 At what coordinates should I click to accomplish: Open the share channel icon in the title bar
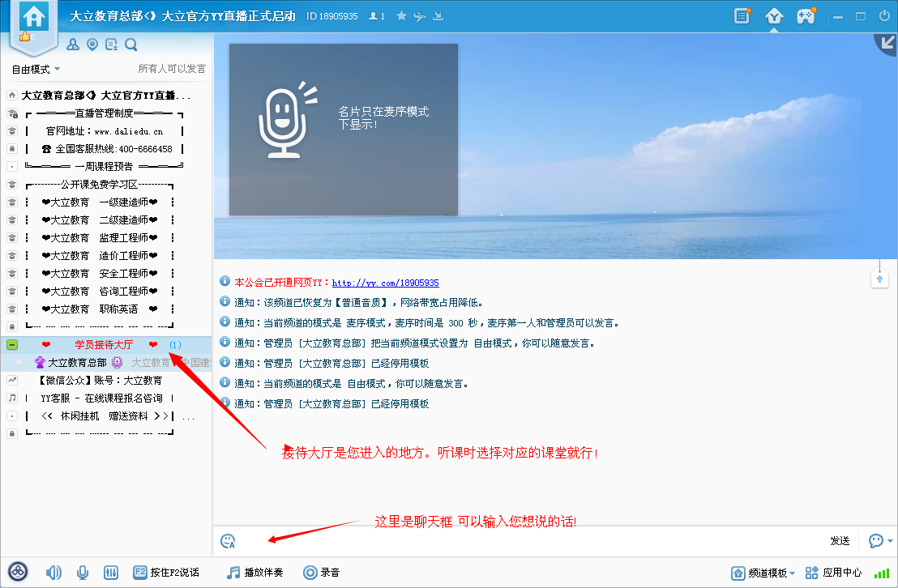[x=420, y=16]
